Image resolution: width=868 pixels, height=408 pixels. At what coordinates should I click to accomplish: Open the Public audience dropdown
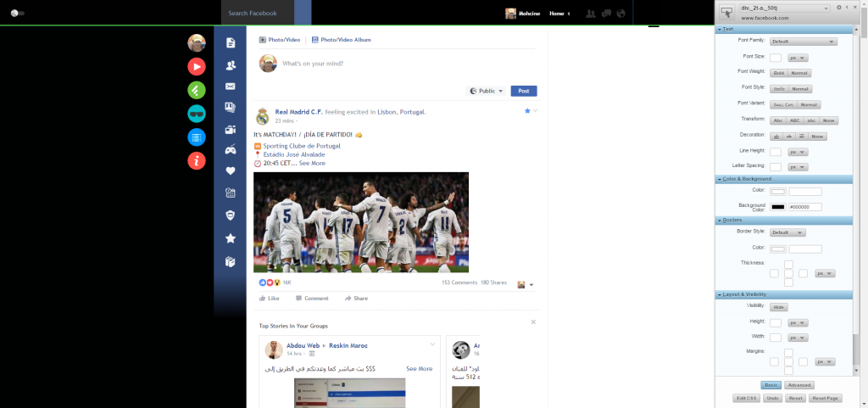(487, 92)
